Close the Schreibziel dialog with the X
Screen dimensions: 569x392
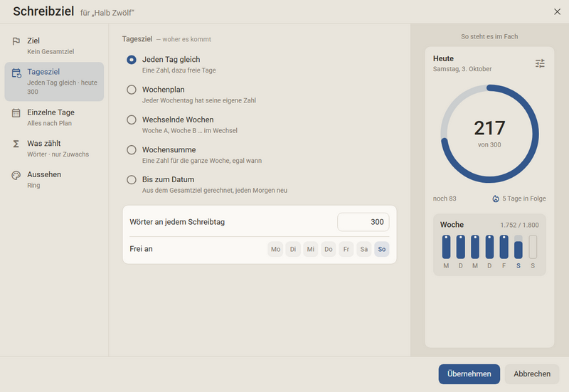(558, 11)
